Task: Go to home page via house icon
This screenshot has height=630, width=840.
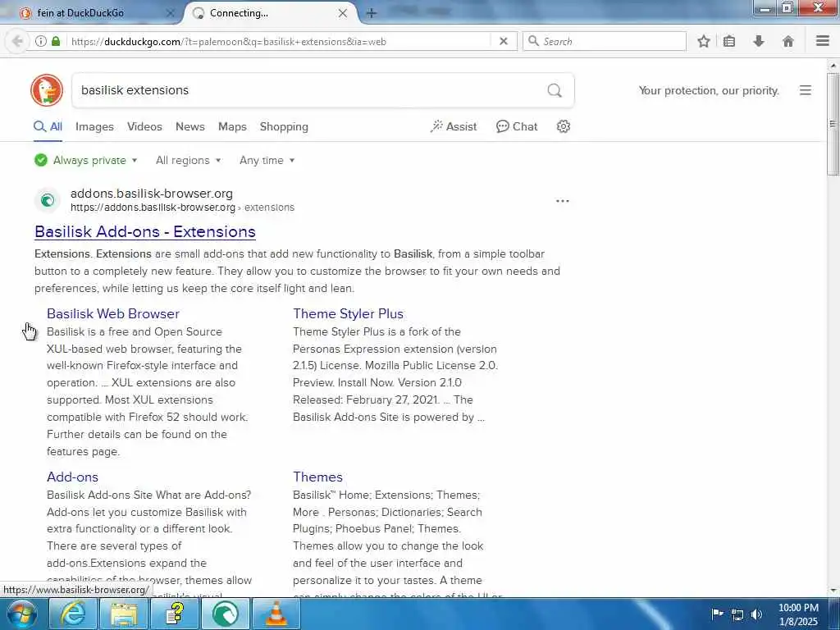Action: tap(788, 41)
